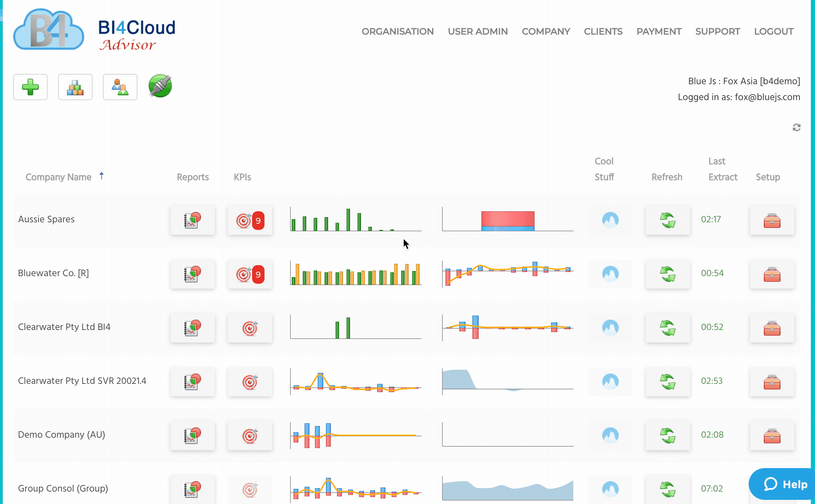Screen dimensions: 815x504
Task: Open KPIs for Demo Company (AU)
Action: (250, 436)
